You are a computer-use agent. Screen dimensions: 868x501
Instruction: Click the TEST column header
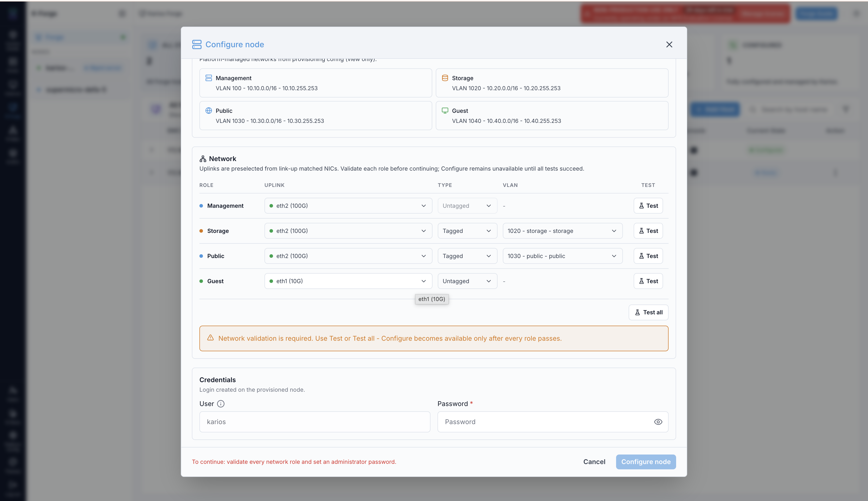point(648,185)
